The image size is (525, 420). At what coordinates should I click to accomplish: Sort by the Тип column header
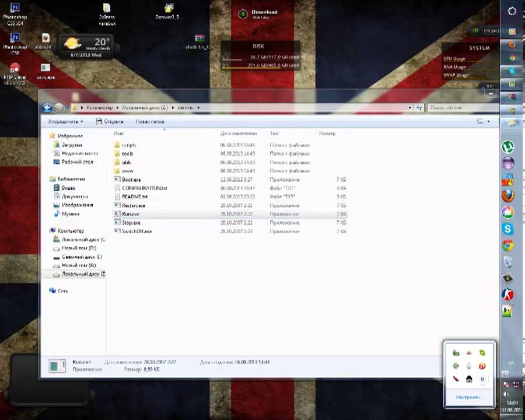pyautogui.click(x=274, y=134)
